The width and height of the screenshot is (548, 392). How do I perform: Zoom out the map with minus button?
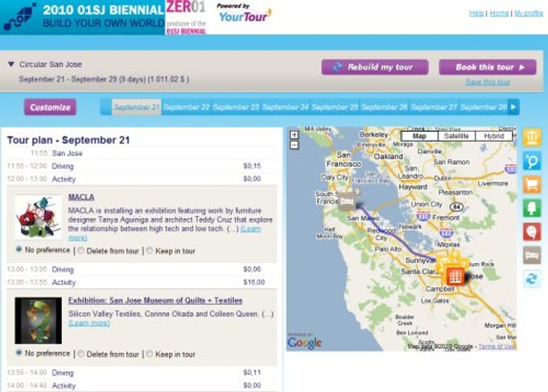pyautogui.click(x=295, y=145)
